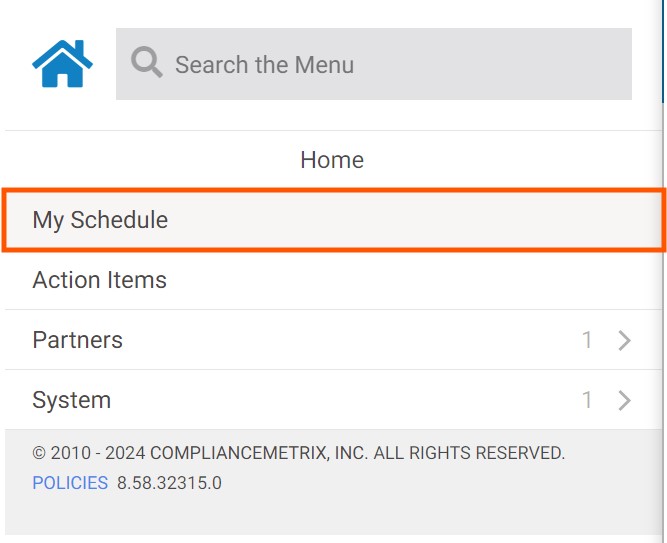The image size is (667, 543).
Task: Click the Partners item count badge
Action: click(588, 340)
